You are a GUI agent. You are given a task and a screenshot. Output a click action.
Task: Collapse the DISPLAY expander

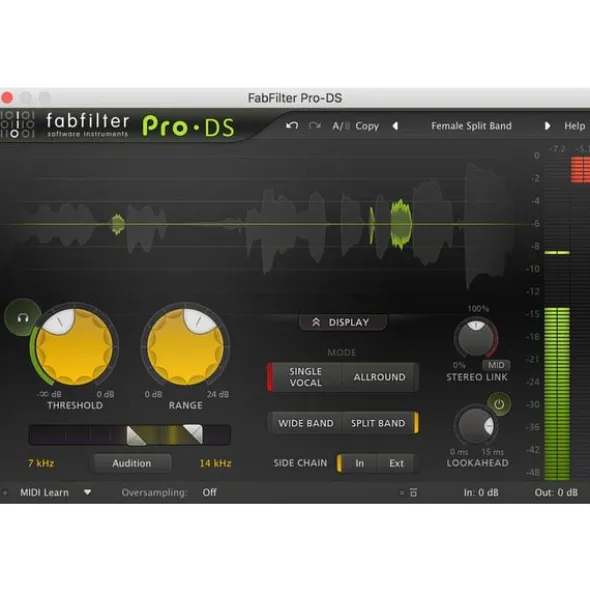tap(342, 322)
